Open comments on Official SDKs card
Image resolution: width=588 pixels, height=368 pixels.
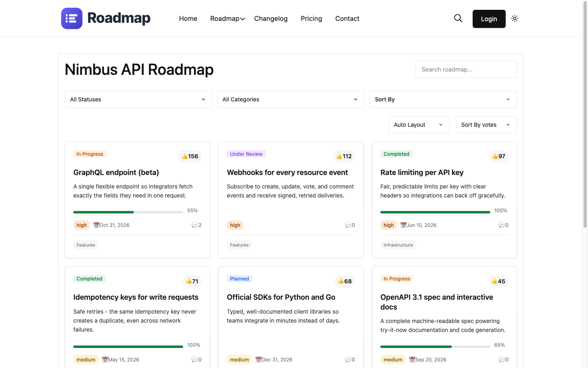coord(350,360)
